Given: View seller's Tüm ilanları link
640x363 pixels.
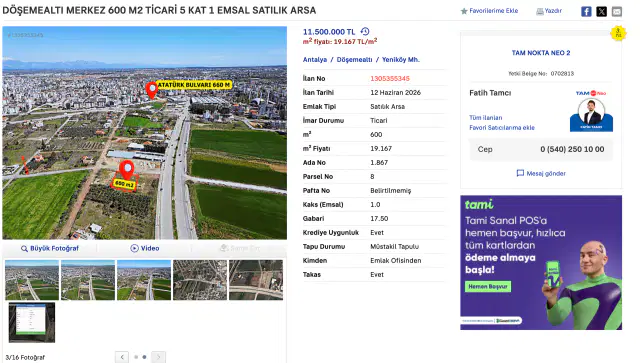Looking at the screenshot, I should point(486,118).
